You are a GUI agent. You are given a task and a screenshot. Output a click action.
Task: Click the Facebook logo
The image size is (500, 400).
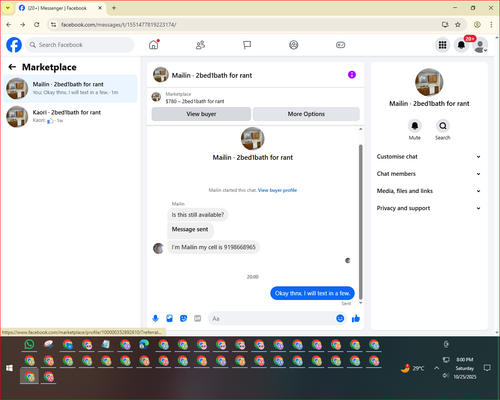point(14,45)
